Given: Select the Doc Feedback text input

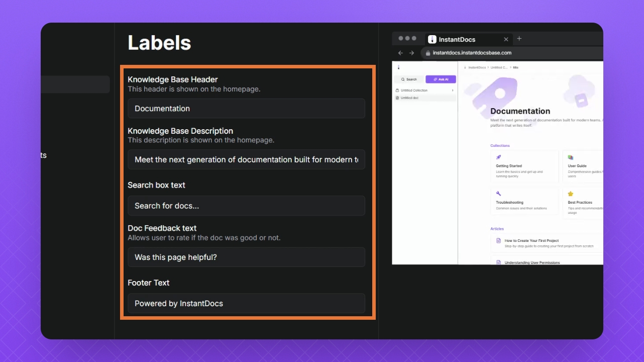Looking at the screenshot, I should [246, 257].
